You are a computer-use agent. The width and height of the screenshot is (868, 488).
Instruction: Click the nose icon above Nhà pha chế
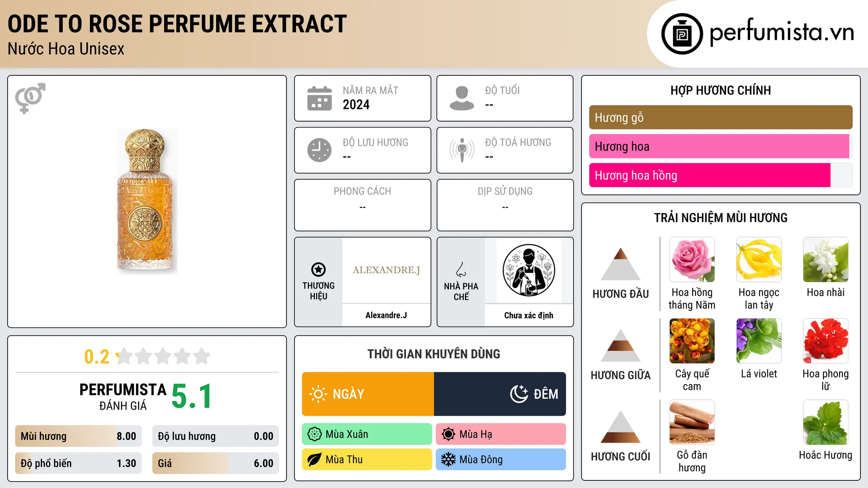[461, 269]
